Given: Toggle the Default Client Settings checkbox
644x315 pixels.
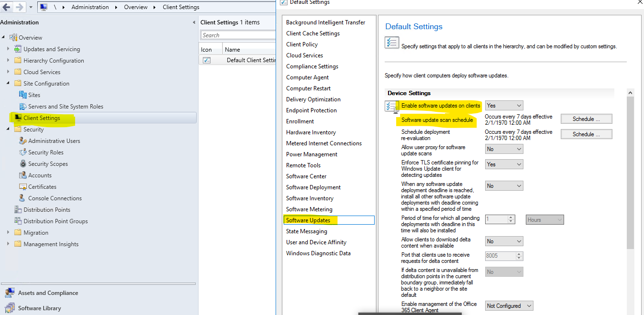Looking at the screenshot, I should 208,60.
